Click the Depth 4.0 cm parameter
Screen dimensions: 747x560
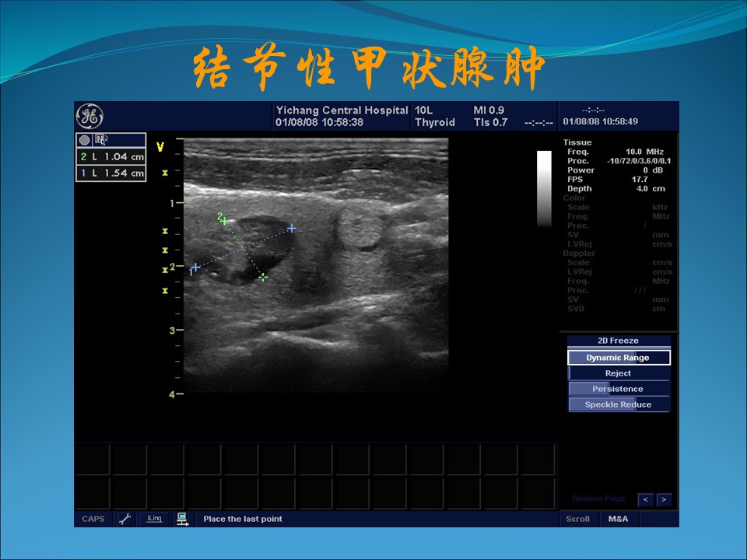pyautogui.click(x=616, y=188)
